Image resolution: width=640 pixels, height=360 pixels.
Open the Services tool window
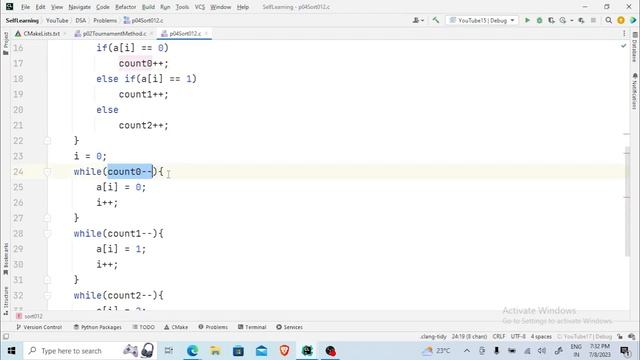[289, 327]
